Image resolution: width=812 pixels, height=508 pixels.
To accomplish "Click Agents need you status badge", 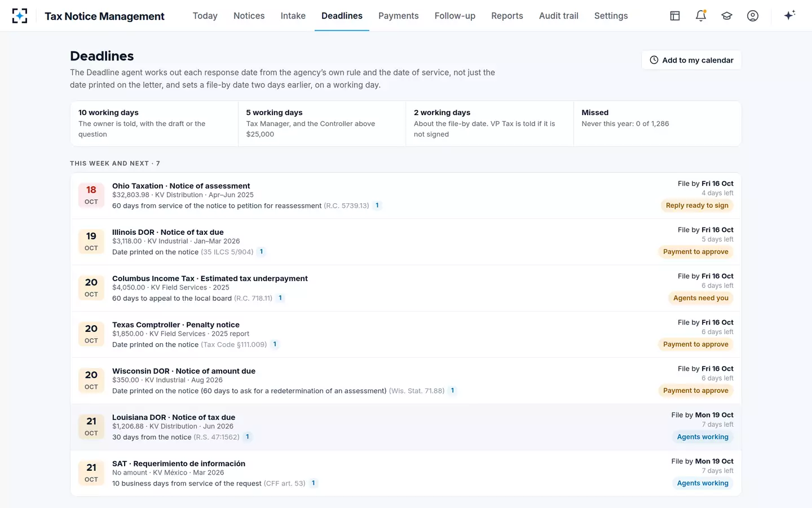I will (701, 298).
